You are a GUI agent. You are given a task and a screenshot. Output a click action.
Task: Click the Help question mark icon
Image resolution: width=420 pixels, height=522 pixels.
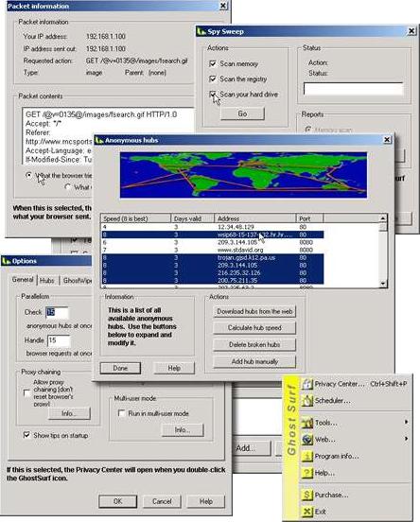(307, 473)
